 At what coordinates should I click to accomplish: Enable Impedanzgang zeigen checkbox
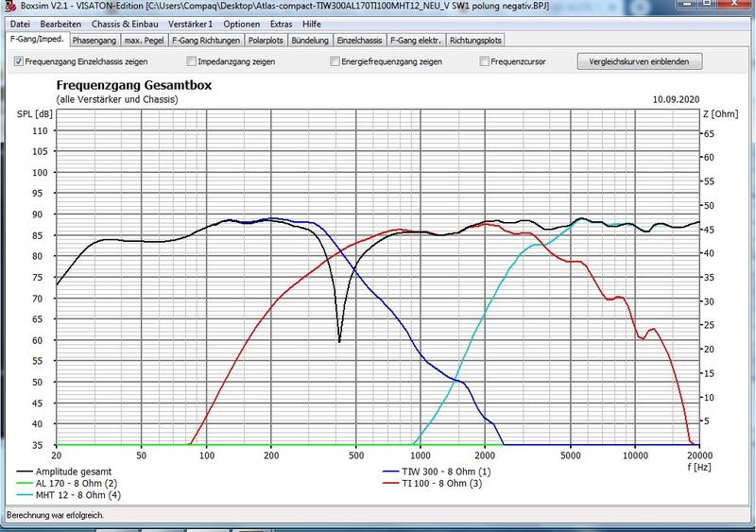tap(193, 62)
